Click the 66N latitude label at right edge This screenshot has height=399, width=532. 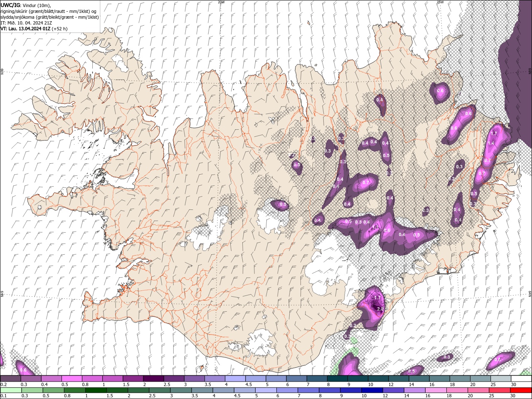tap(530, 71)
